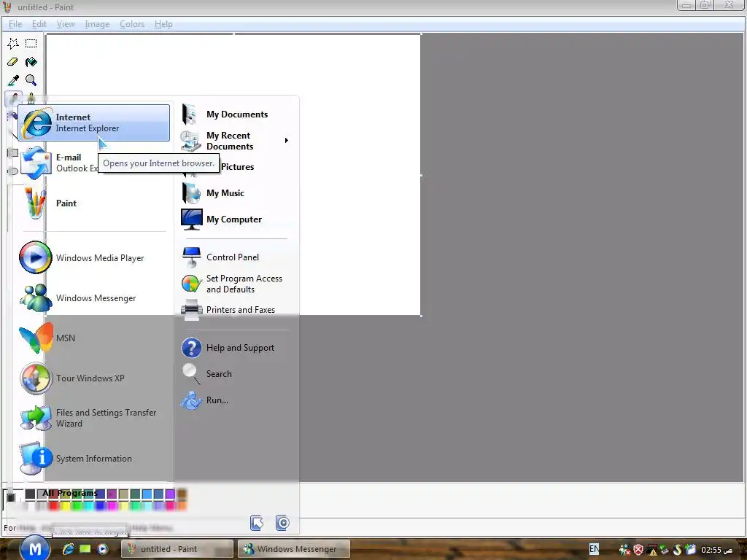Image resolution: width=747 pixels, height=560 pixels.
Task: Open the File menu in Paint
Action: pos(15,24)
